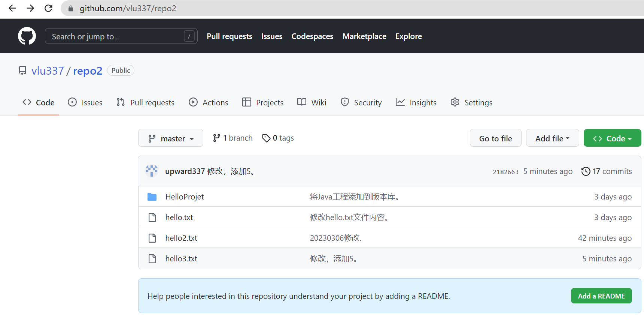Click the Wiki book icon

click(x=302, y=102)
